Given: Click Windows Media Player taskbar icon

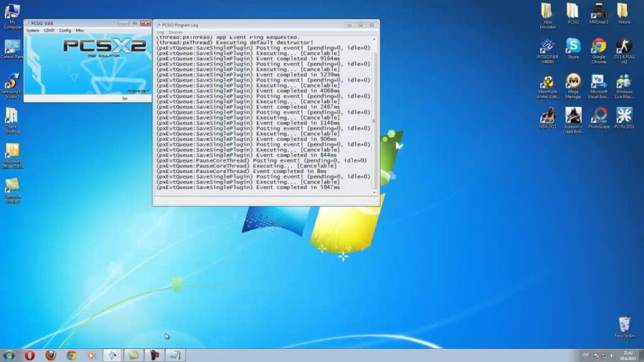Looking at the screenshot, I should tap(91, 355).
